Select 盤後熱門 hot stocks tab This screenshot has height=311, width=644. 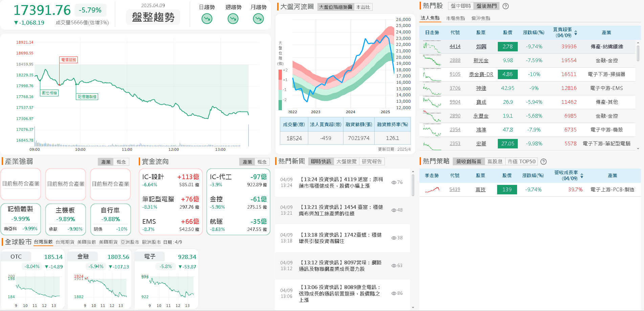(x=487, y=6)
